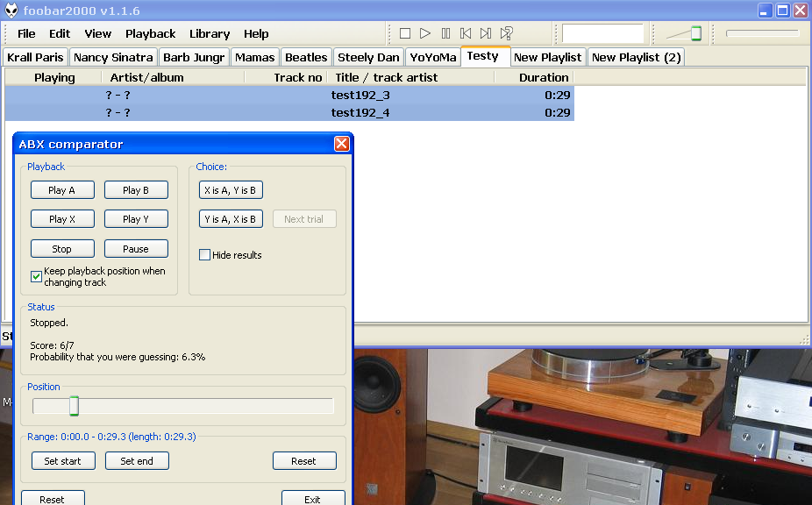Viewport: 812px width, 505px height.
Task: Click the Play A button
Action: tap(62, 190)
